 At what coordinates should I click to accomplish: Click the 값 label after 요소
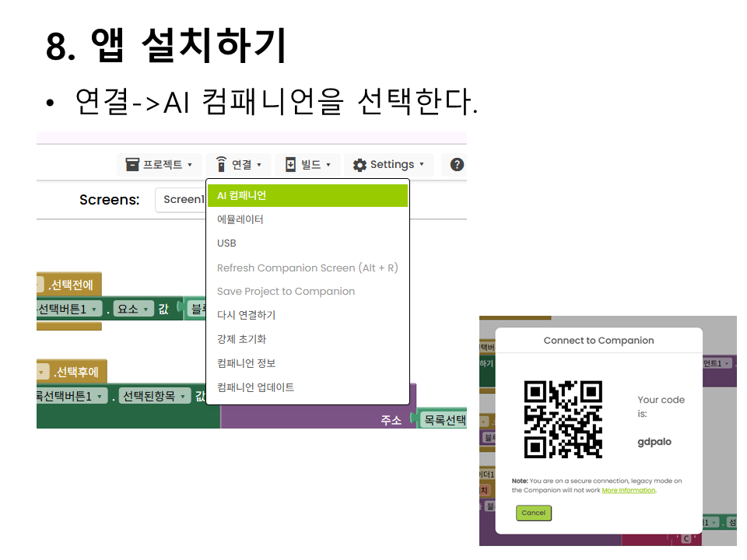click(x=164, y=310)
